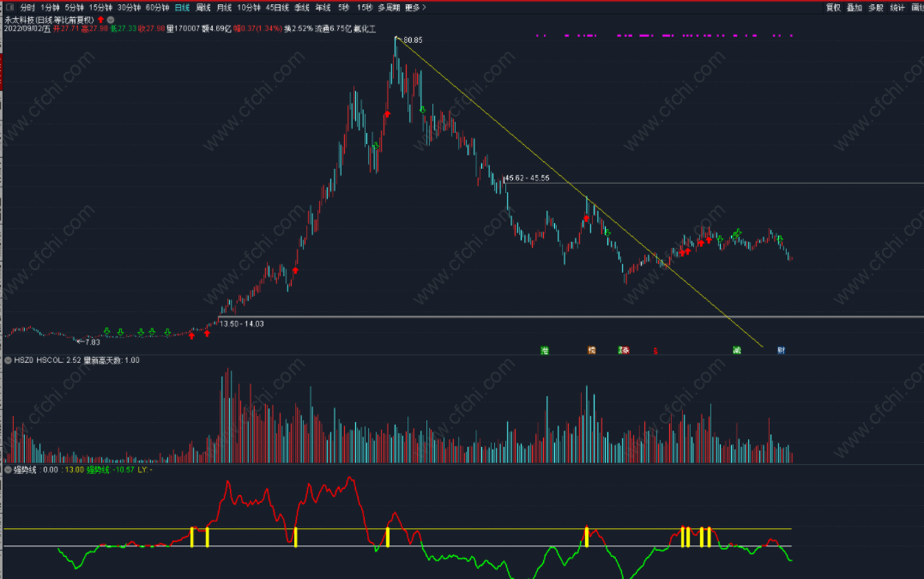Viewport: 924px width, 579px height.
Task: Click the 港 marker under the chart
Action: coord(545,351)
